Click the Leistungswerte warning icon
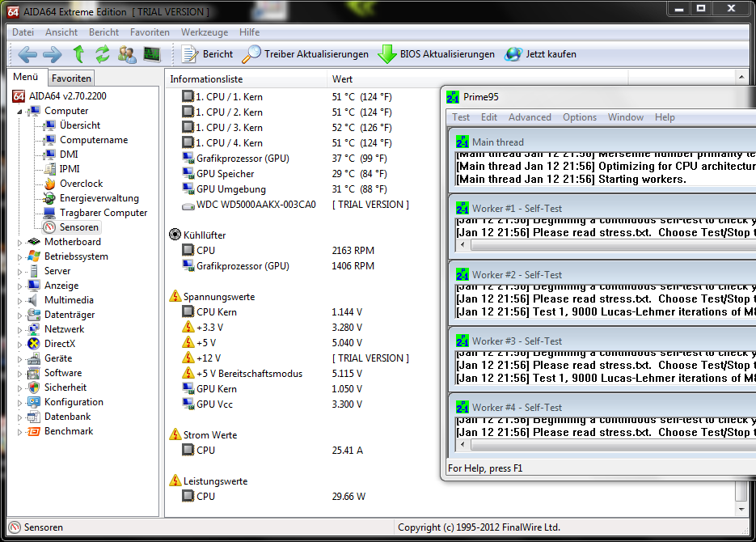This screenshot has width=756, height=542. pyautogui.click(x=175, y=481)
